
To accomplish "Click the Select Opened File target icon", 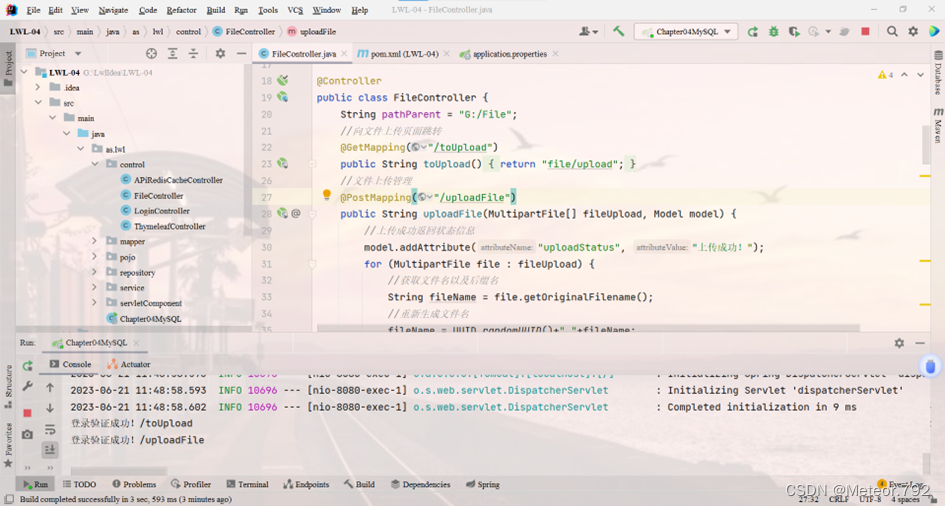I will click(x=152, y=54).
